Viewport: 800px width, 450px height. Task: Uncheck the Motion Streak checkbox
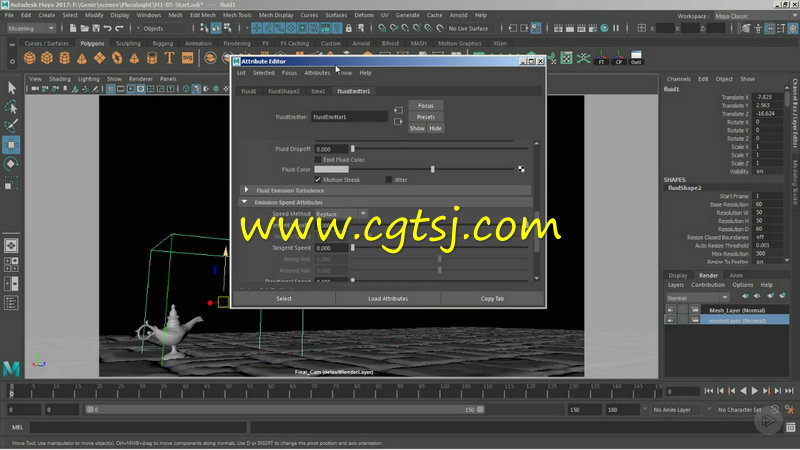(318, 180)
